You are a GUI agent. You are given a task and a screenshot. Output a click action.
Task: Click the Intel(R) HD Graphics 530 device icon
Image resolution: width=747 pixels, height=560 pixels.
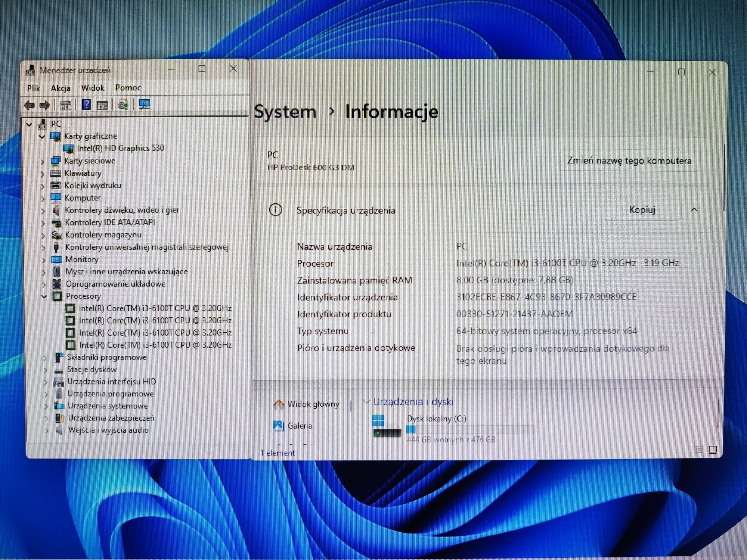(68, 149)
